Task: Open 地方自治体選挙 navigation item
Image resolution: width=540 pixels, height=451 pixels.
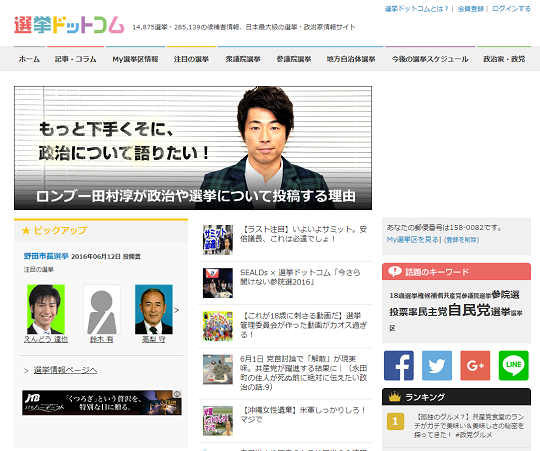Action: click(351, 59)
